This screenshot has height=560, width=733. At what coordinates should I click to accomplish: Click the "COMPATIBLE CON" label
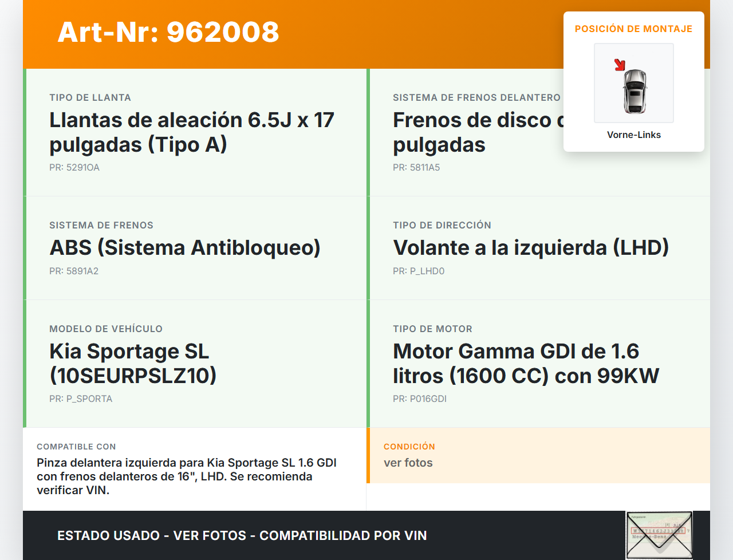pyautogui.click(x=76, y=447)
